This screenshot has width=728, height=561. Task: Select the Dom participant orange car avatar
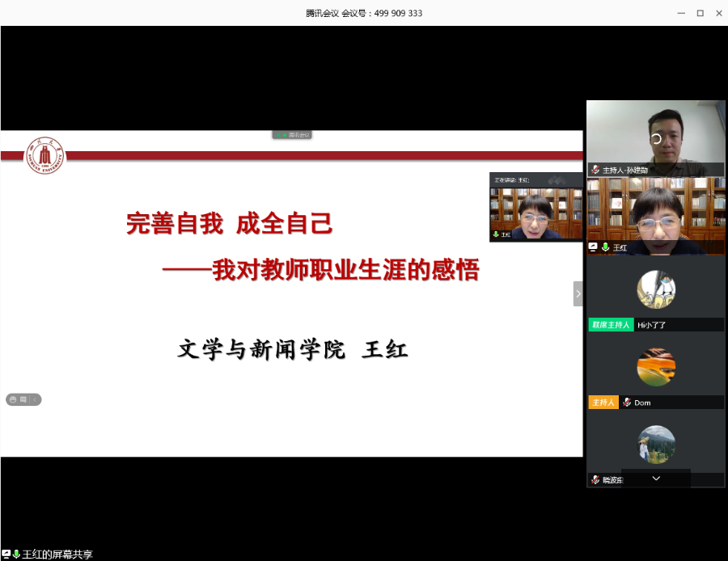coord(656,367)
